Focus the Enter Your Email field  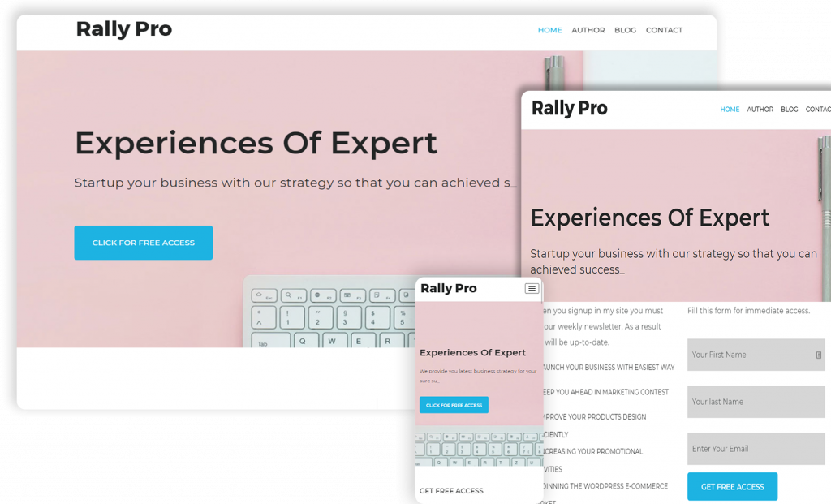click(x=756, y=449)
